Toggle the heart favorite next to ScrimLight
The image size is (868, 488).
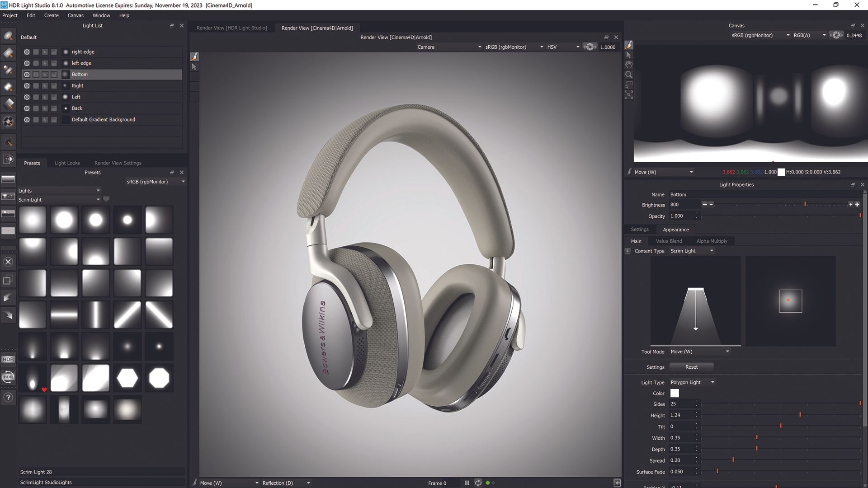tap(106, 199)
